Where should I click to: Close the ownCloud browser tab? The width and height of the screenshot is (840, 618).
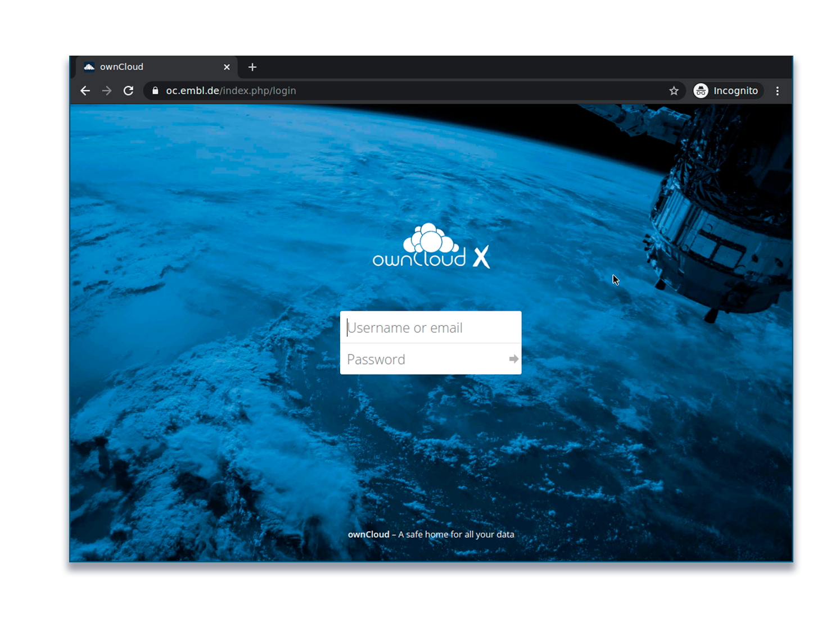[227, 67]
